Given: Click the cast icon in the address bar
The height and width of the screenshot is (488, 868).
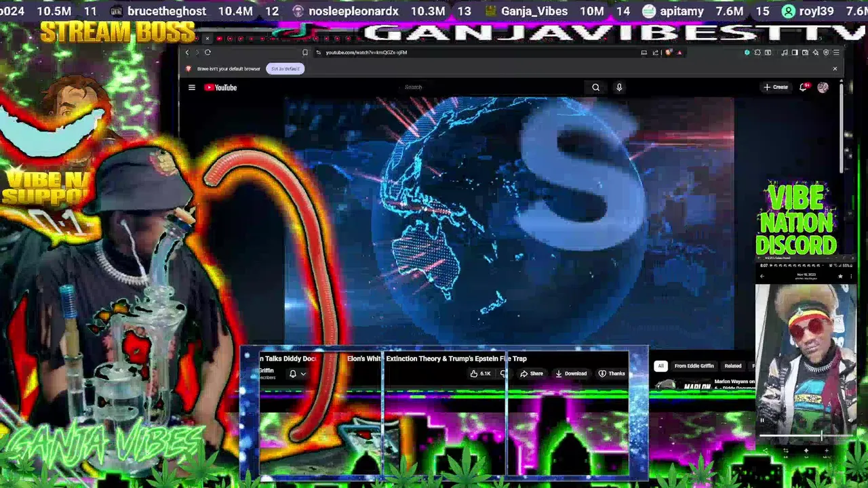Looking at the screenshot, I should (x=644, y=52).
